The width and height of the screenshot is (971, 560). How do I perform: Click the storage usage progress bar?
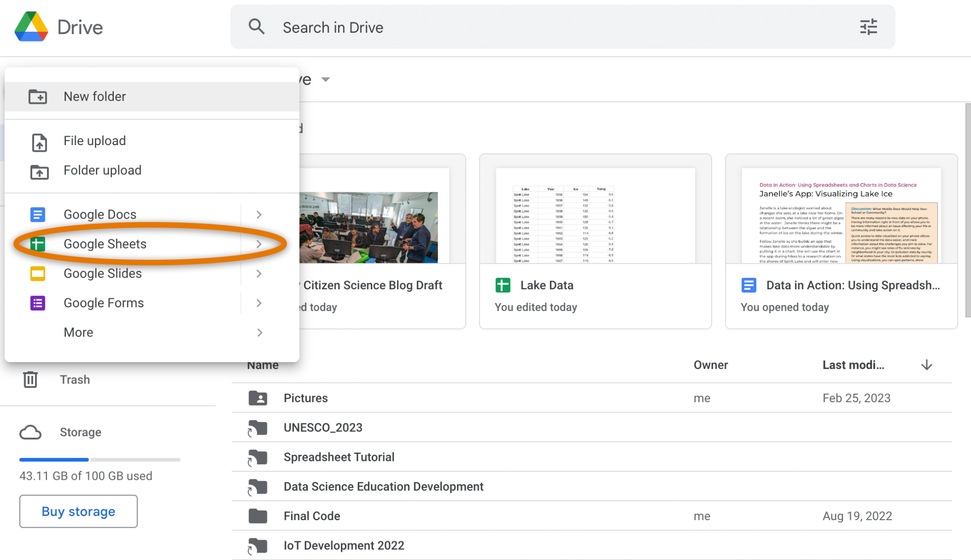click(x=100, y=459)
